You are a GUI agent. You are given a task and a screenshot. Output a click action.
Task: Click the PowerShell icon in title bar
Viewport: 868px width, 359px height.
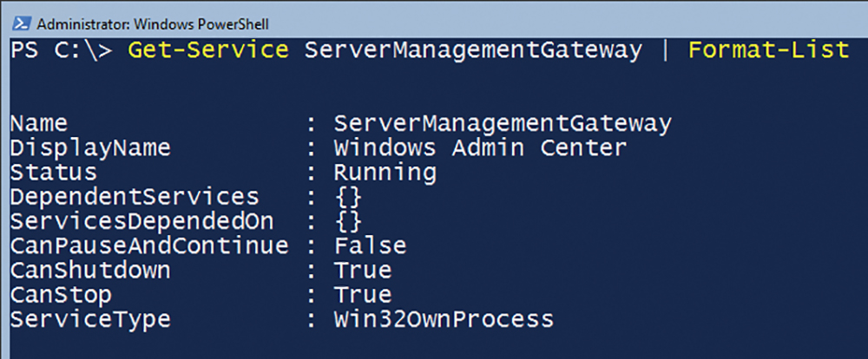tap(23, 23)
